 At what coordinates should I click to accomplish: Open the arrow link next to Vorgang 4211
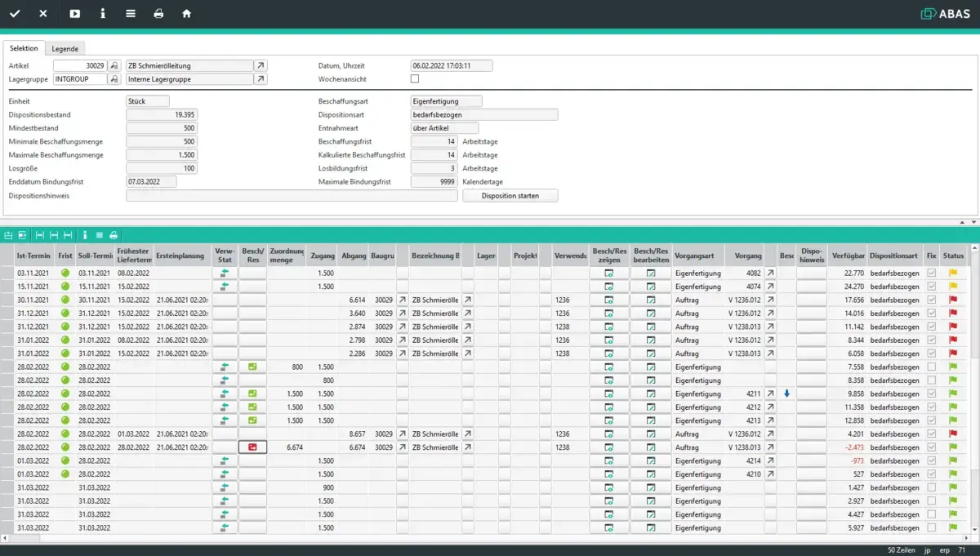click(770, 394)
